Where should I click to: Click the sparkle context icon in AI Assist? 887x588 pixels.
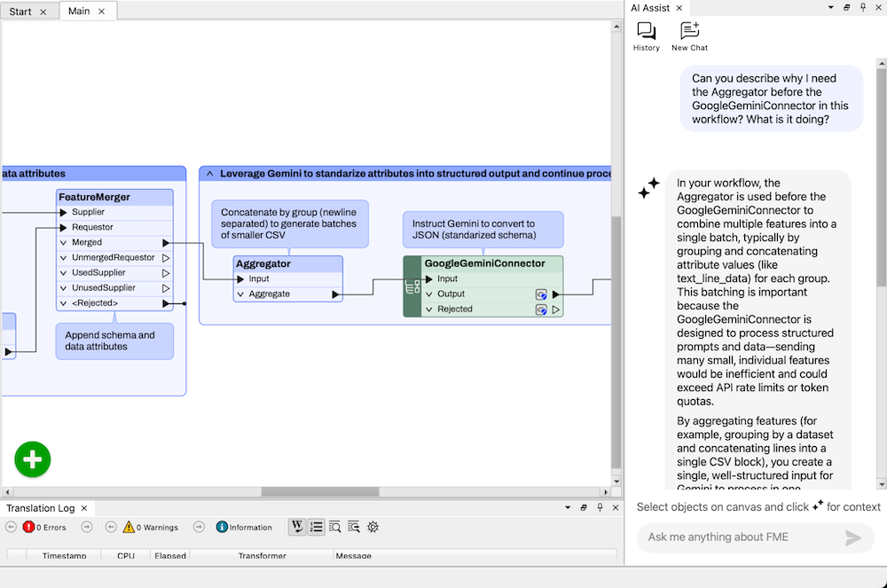[818, 506]
